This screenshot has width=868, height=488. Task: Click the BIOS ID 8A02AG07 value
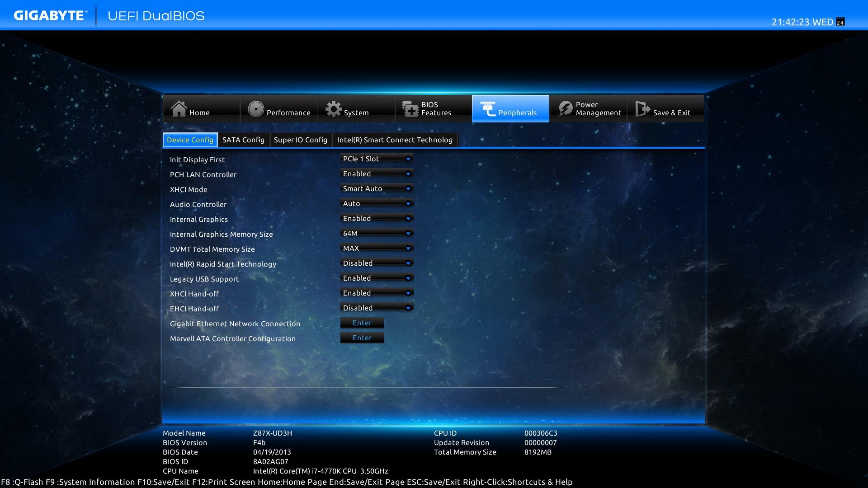270,461
